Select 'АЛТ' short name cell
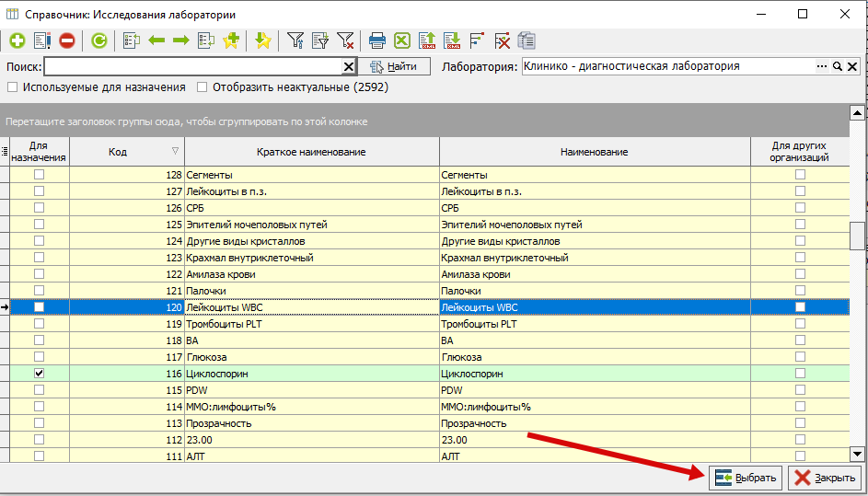 [312, 456]
